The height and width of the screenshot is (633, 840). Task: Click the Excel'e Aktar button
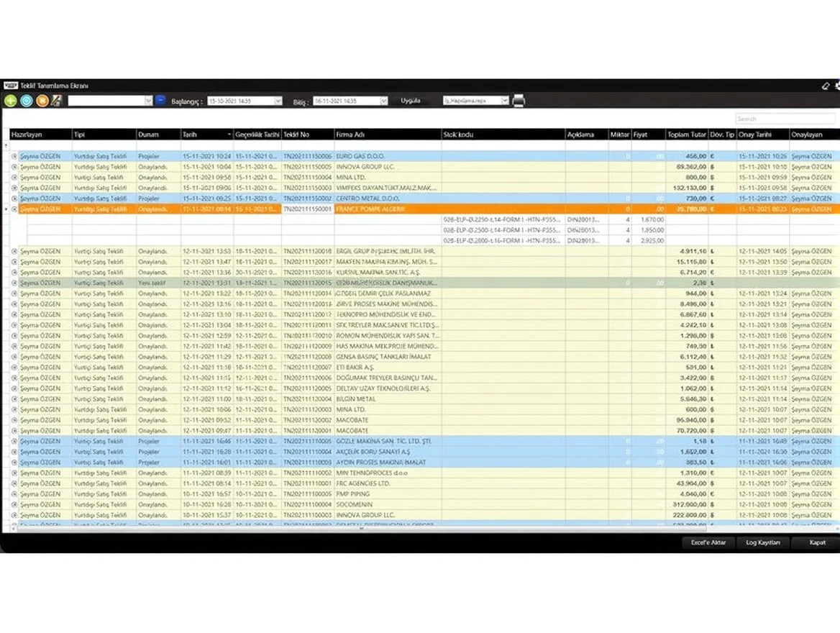708,542
